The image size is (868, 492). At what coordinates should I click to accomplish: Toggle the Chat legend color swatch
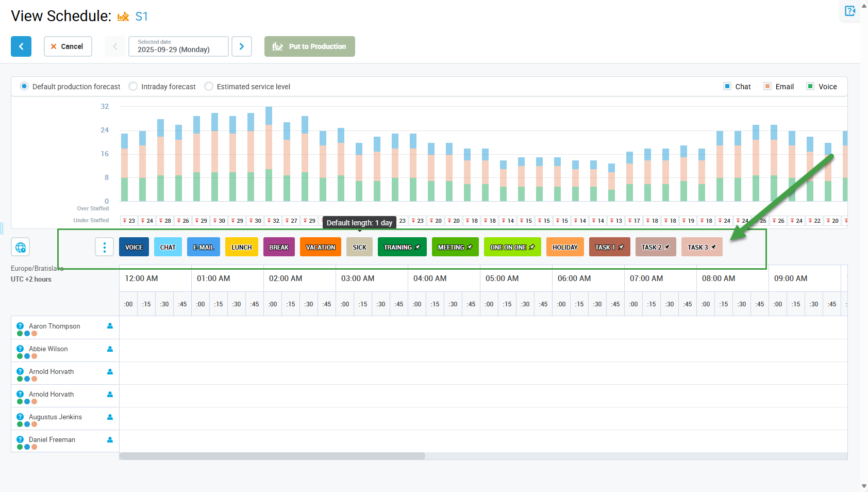point(727,87)
